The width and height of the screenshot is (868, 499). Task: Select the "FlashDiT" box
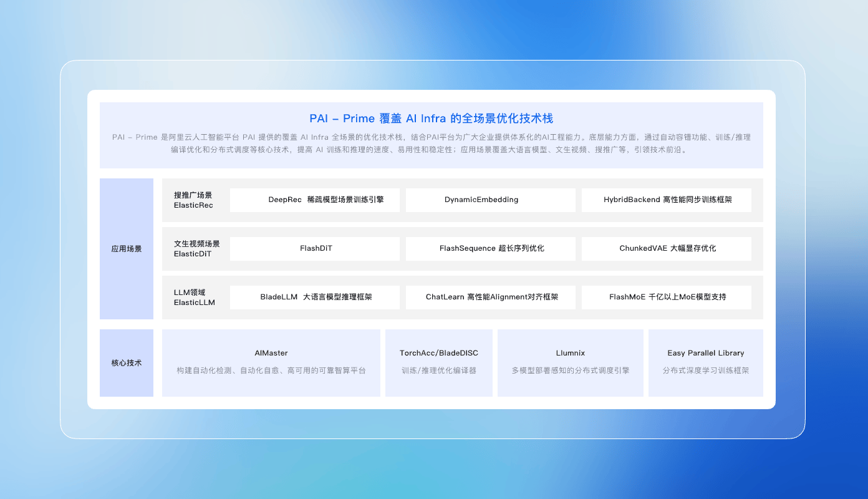coord(315,249)
